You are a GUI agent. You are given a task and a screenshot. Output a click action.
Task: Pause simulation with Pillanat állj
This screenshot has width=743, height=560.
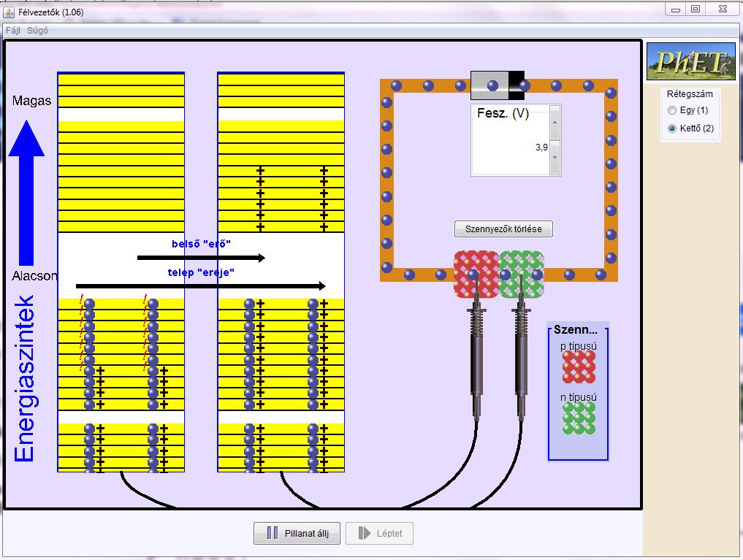pos(297,534)
